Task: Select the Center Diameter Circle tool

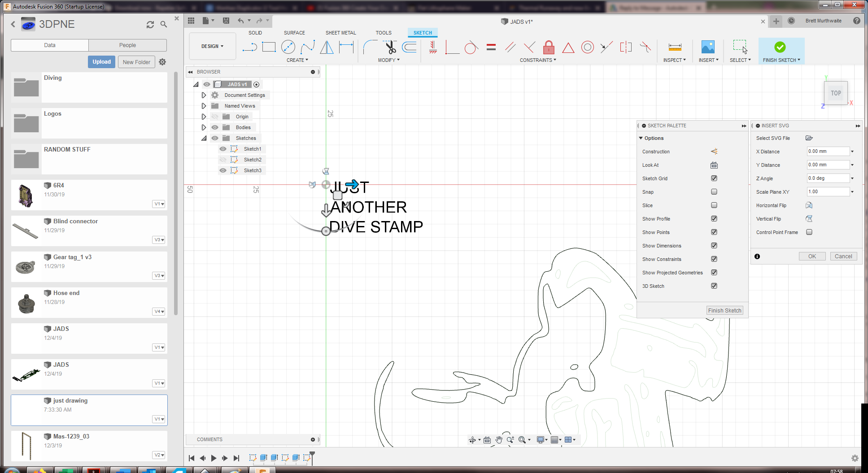Action: 288,47
